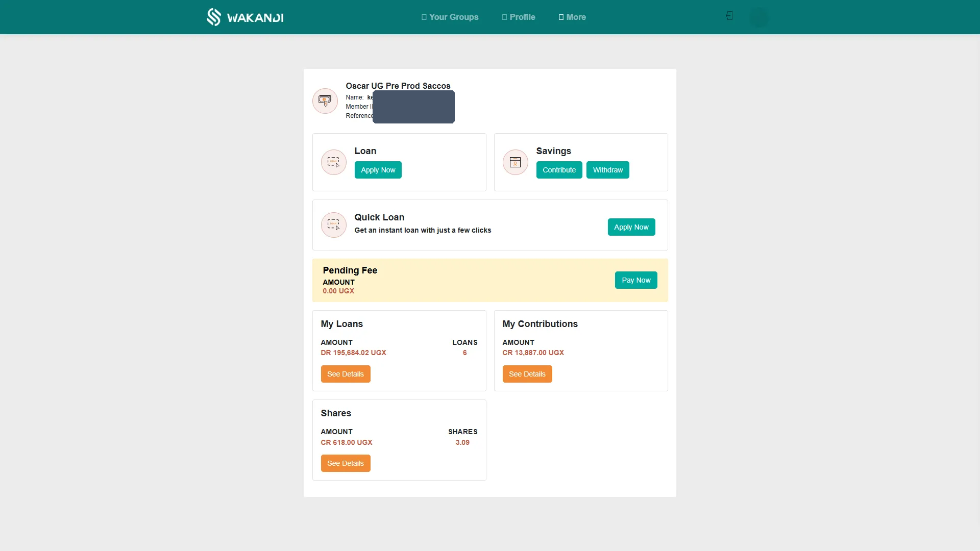Viewport: 980px width, 551px height.
Task: Click the 'My Contributions' heading
Action: (540, 324)
